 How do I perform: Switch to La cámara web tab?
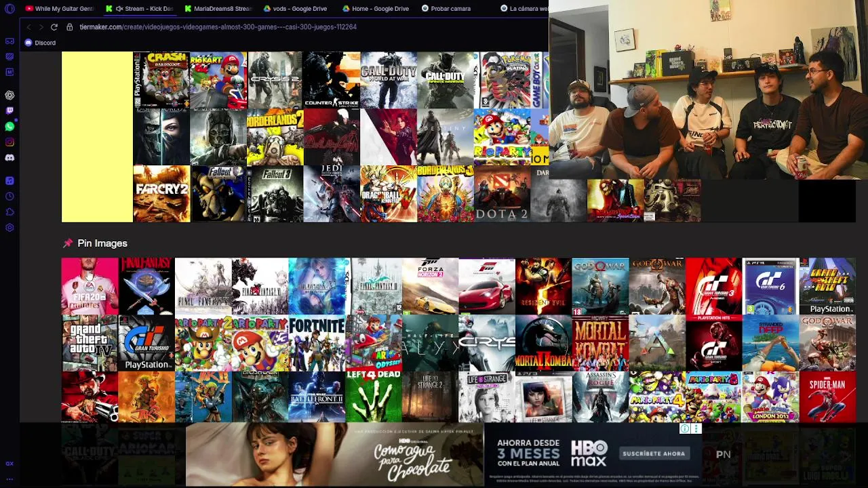pyautogui.click(x=524, y=9)
